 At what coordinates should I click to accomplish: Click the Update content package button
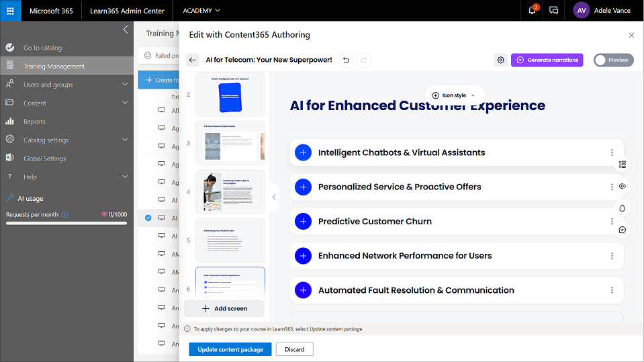click(x=230, y=349)
